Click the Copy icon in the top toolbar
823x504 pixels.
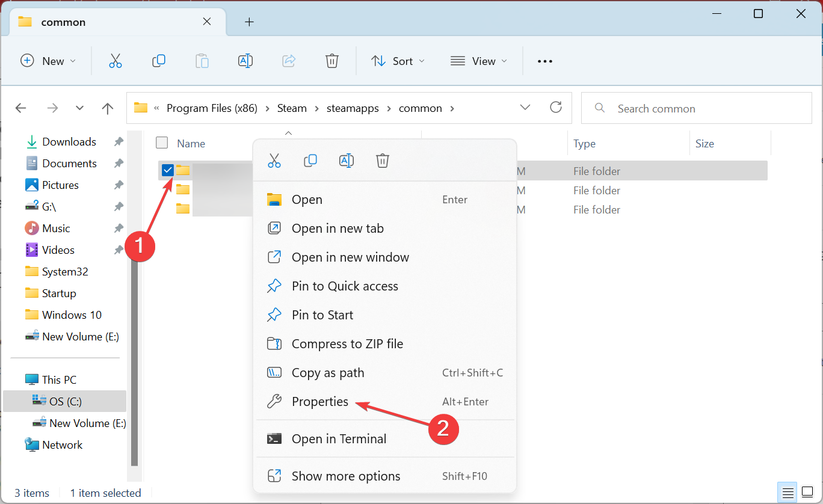[x=159, y=61]
